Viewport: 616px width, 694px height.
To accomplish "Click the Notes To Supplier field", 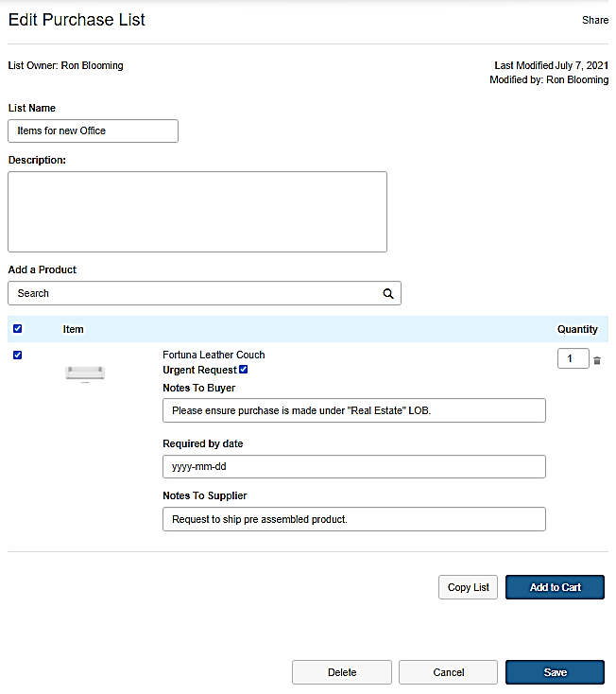I will pos(354,519).
